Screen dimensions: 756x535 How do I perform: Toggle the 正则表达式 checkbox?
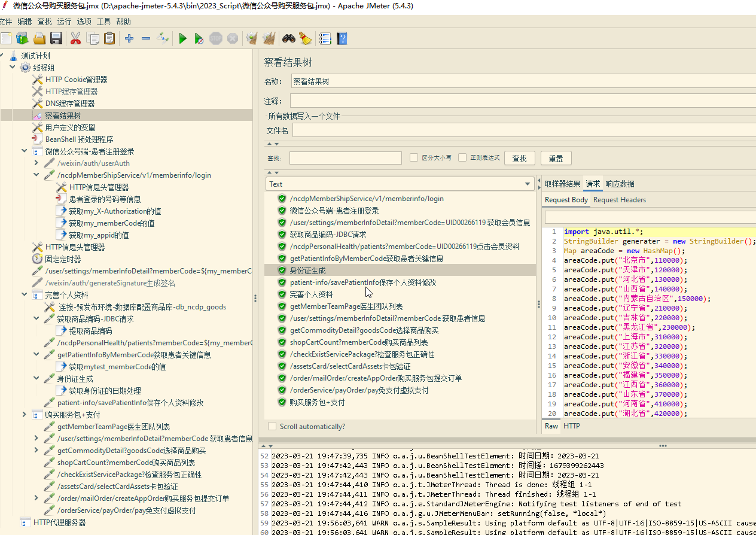click(x=462, y=158)
